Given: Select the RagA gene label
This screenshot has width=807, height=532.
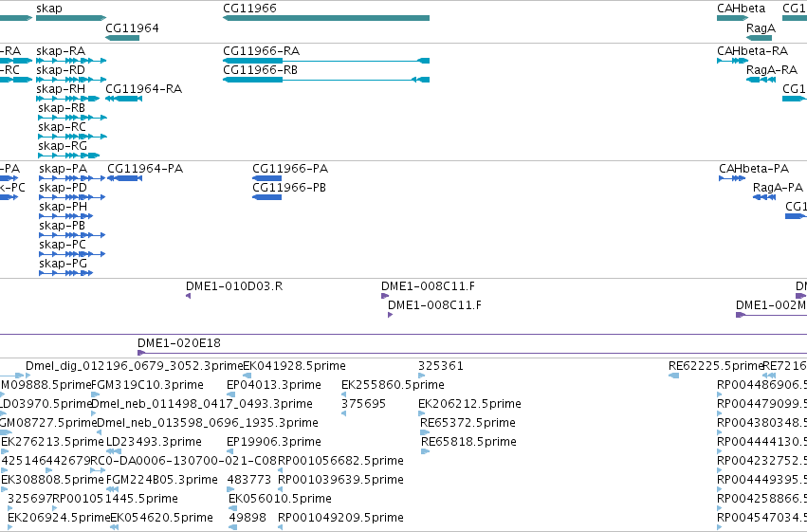Looking at the screenshot, I should [x=761, y=28].
